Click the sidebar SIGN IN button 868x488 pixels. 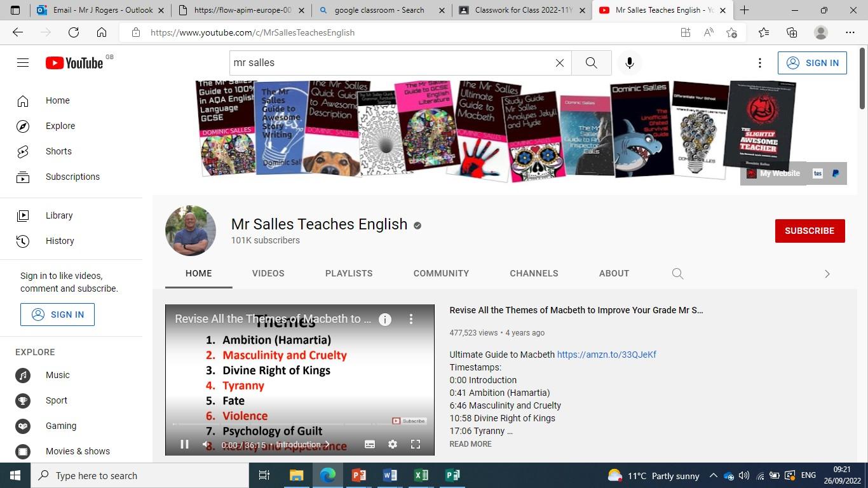click(57, 315)
